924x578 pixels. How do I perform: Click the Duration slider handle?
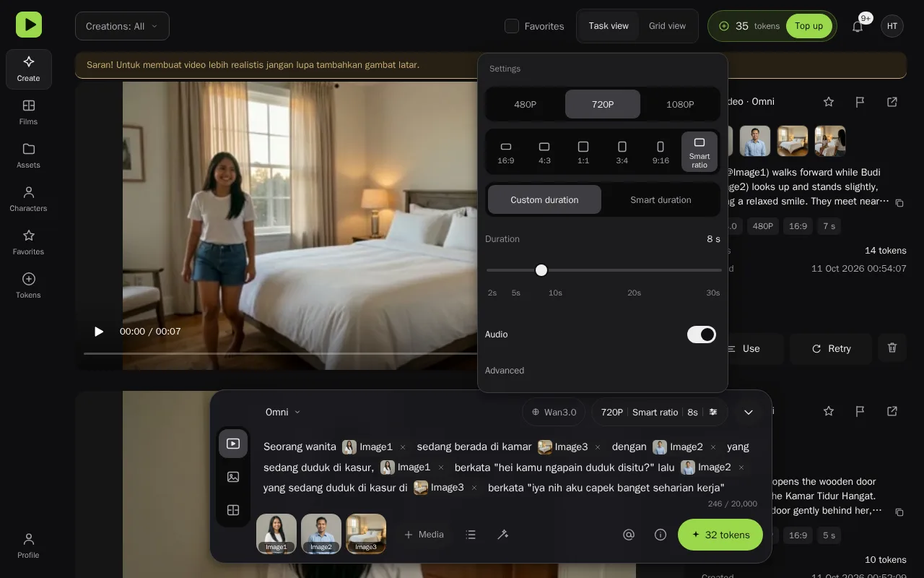click(541, 270)
